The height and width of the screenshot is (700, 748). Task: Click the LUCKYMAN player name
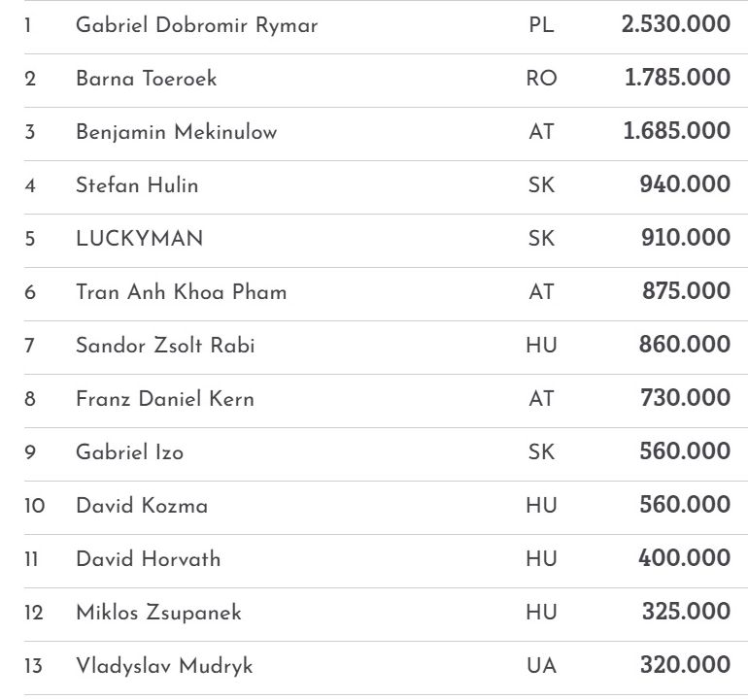[139, 239]
